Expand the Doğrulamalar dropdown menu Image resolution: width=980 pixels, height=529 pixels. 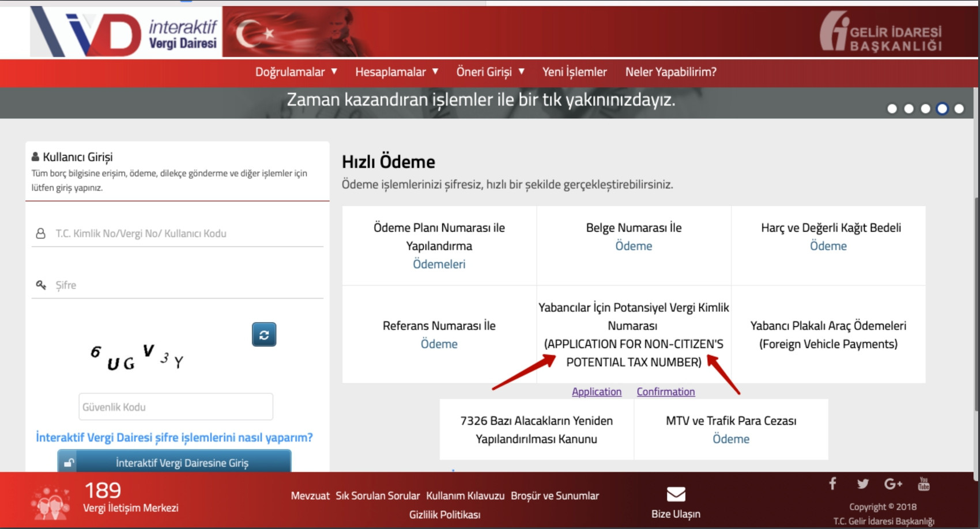coord(296,72)
